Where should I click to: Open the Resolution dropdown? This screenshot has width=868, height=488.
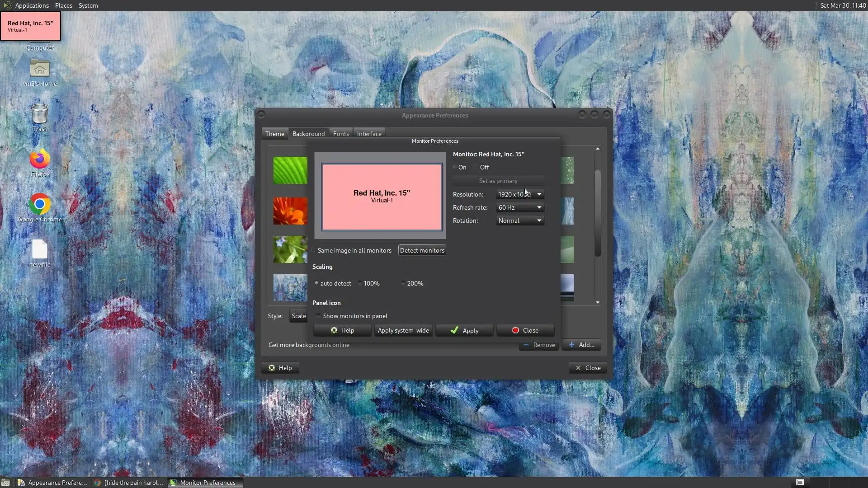pos(520,194)
